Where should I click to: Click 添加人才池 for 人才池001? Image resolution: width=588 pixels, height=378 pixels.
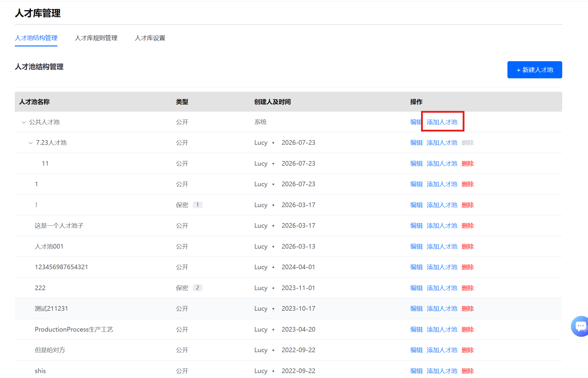click(442, 247)
